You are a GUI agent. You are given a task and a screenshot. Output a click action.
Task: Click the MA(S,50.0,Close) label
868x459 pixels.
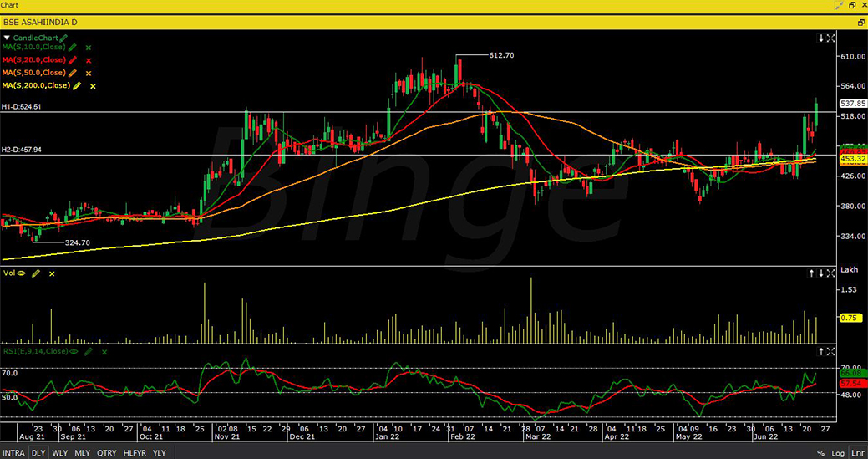click(x=34, y=73)
